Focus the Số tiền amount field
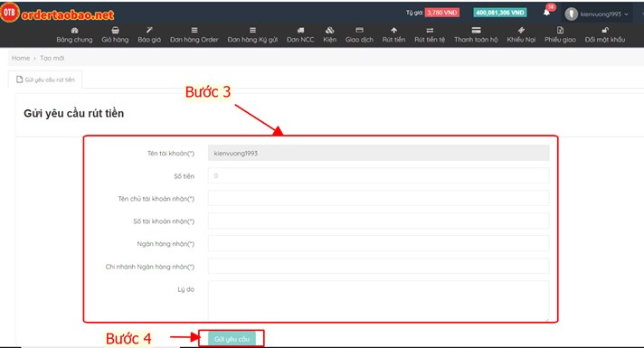 pyautogui.click(x=378, y=175)
